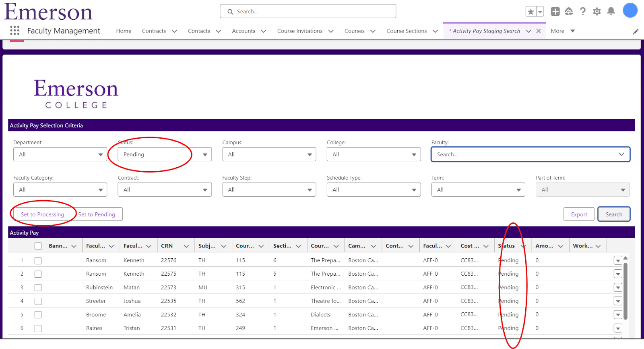Expand the More navigation menu
Viewport: 644px width, 349px height.
click(563, 31)
